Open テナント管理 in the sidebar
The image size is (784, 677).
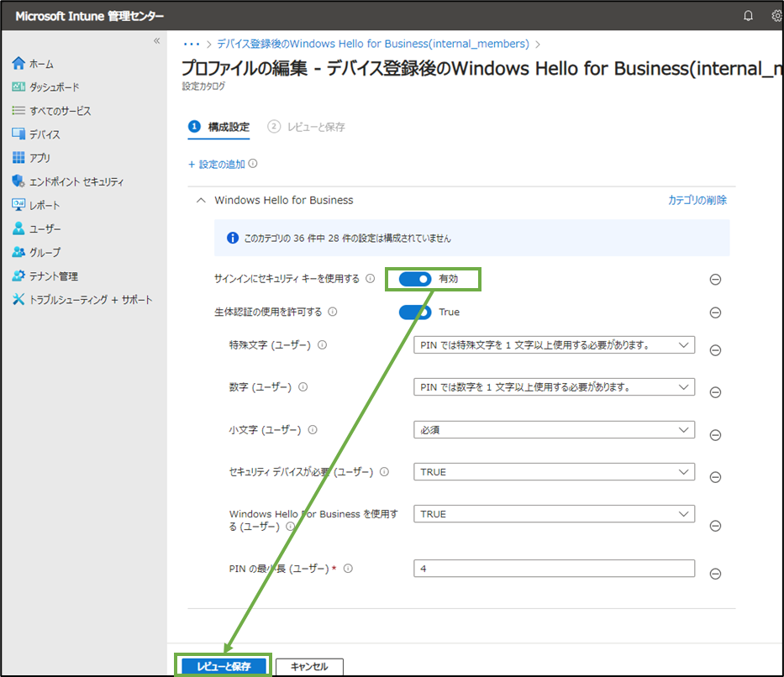[54, 276]
